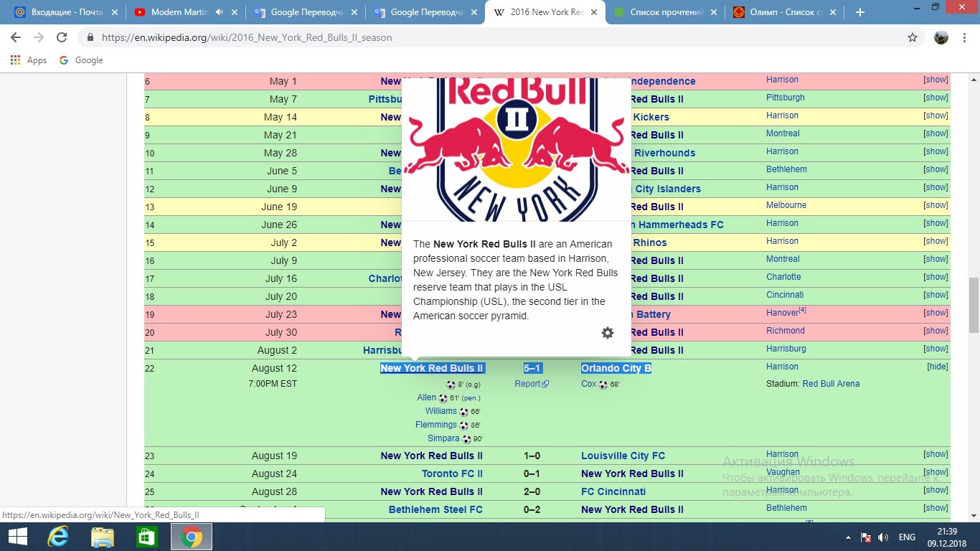Show match details for the August 19 match
This screenshot has width=980, height=551.
[936, 454]
